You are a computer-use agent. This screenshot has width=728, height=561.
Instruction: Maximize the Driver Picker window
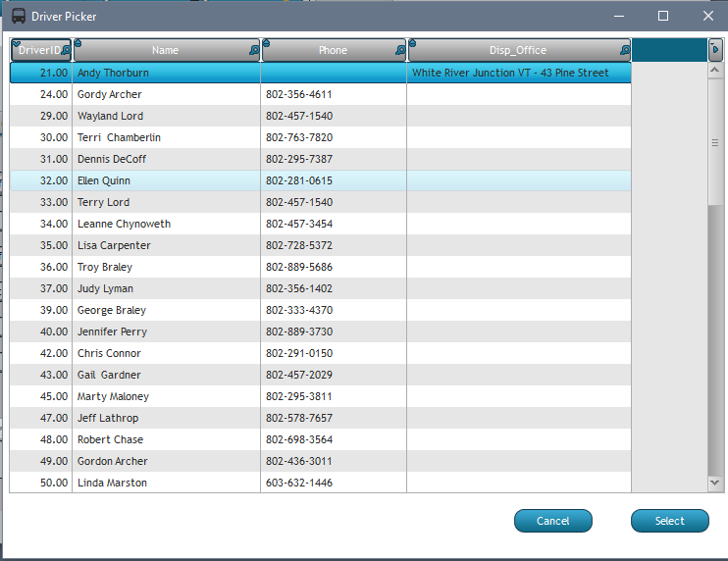click(x=663, y=16)
